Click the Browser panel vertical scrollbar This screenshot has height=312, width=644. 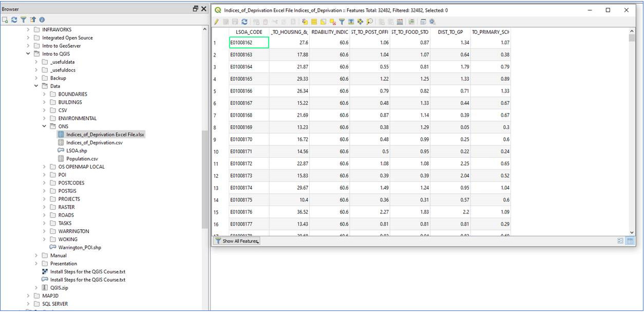pyautogui.click(x=204, y=180)
